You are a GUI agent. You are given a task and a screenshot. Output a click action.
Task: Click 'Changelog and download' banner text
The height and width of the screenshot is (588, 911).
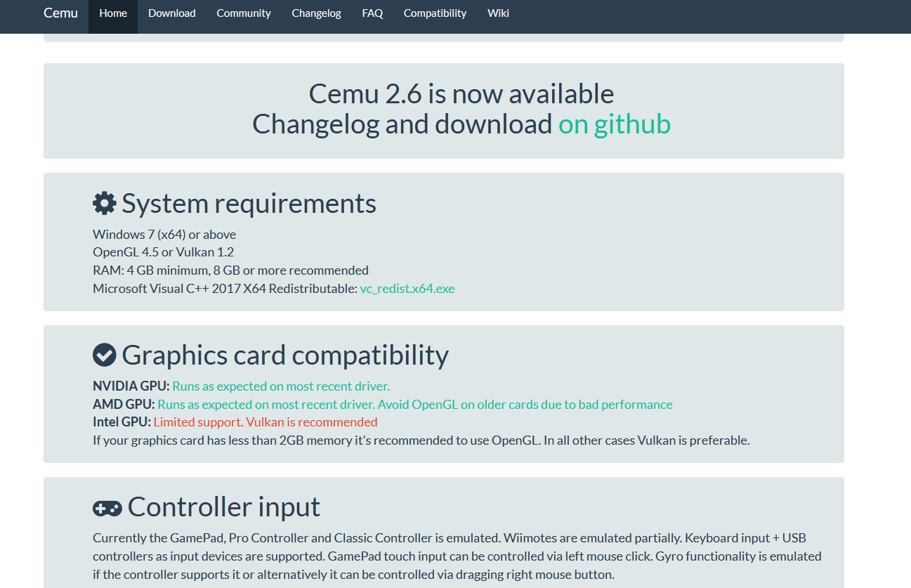[402, 124]
